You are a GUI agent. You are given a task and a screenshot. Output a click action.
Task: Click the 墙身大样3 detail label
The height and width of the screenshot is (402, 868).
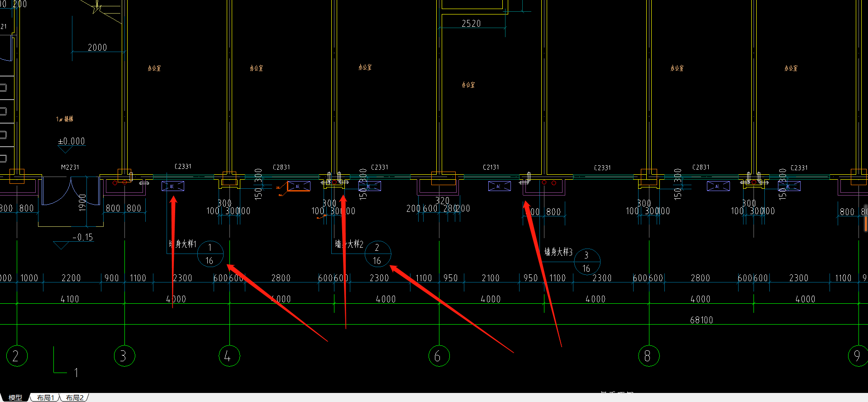(x=558, y=252)
